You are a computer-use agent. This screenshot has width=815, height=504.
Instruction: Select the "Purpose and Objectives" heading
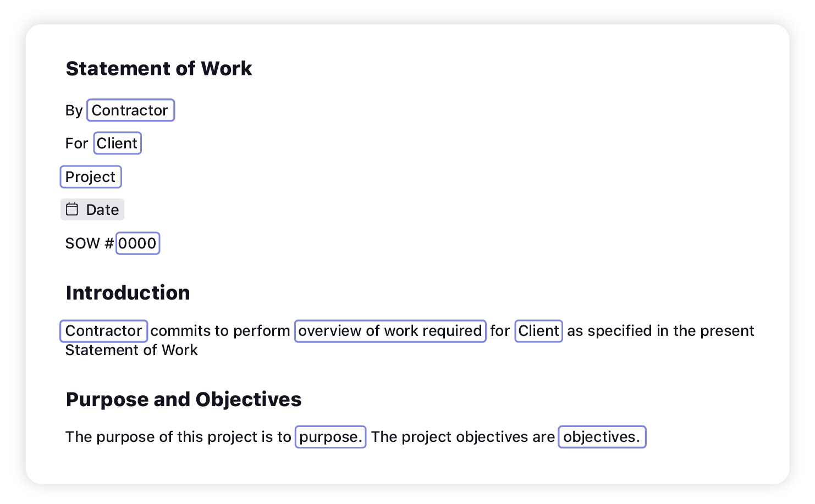point(184,400)
